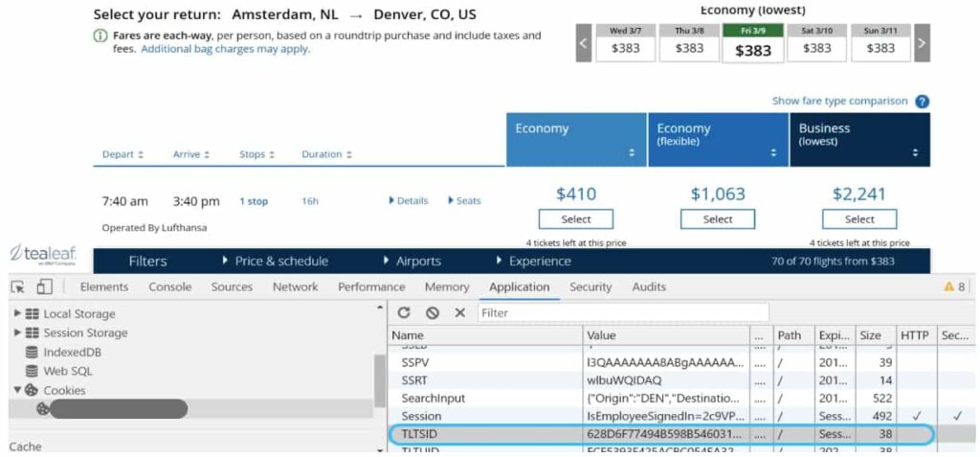Click the cookie Filter input field
Viewport: 980px width, 457px height.
(x=623, y=312)
